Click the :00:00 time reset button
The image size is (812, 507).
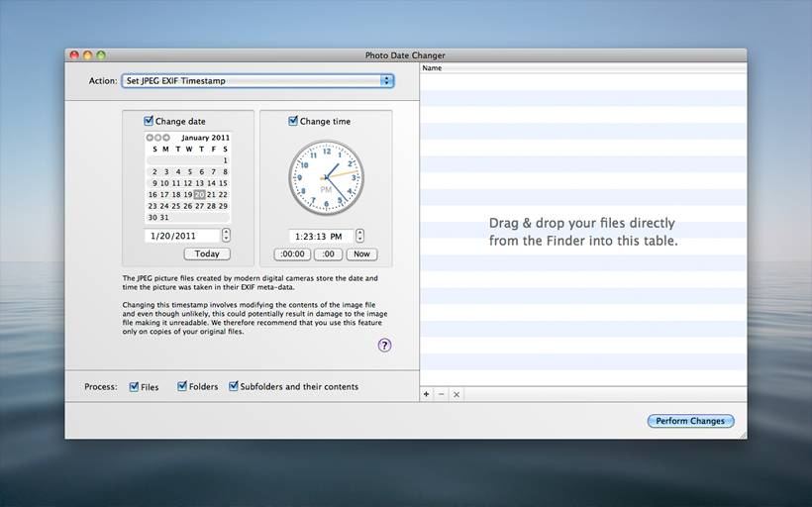point(292,254)
